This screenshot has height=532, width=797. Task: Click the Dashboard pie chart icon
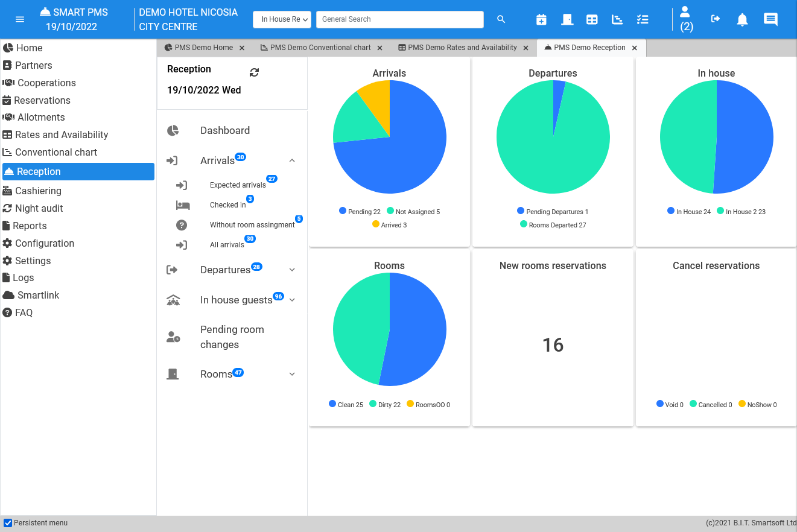pyautogui.click(x=173, y=130)
